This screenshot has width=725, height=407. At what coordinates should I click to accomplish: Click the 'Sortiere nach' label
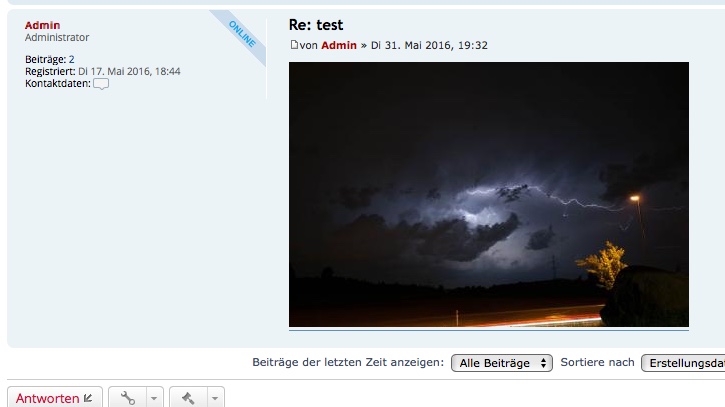(x=597, y=362)
